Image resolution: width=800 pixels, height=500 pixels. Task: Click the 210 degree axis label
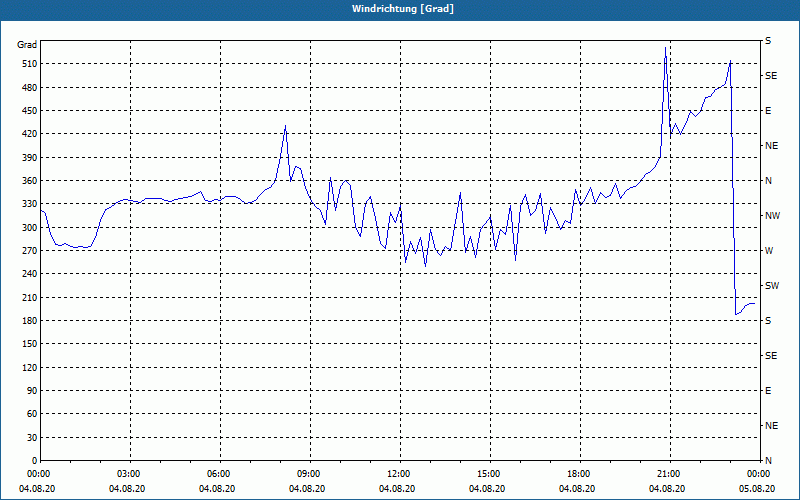tap(29, 297)
